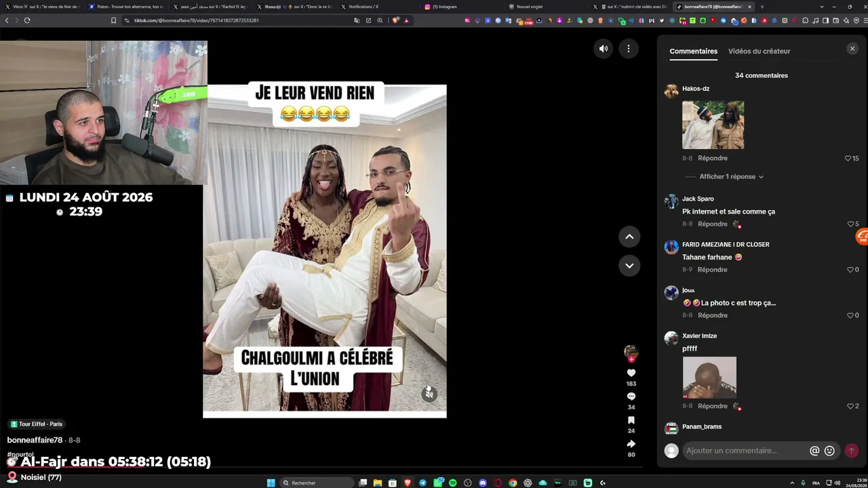Screen dimensions: 868x488
Task: Reply to the 'La photo c est trop ça' comment
Action: point(712,316)
